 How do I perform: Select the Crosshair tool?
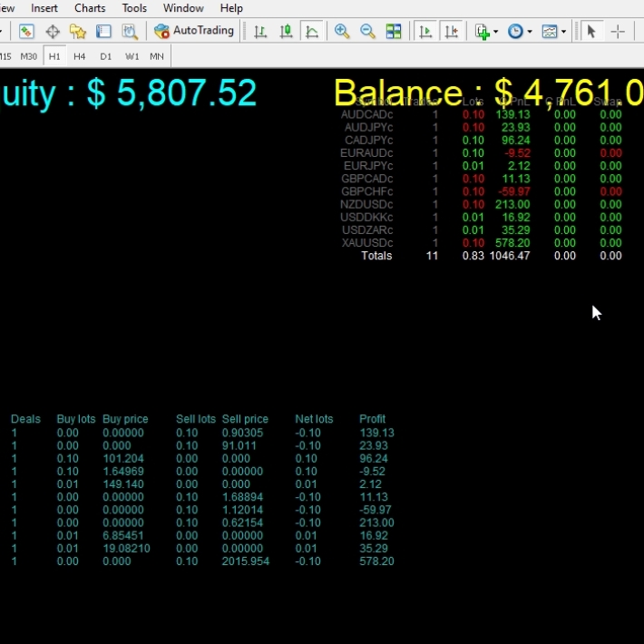[x=618, y=31]
